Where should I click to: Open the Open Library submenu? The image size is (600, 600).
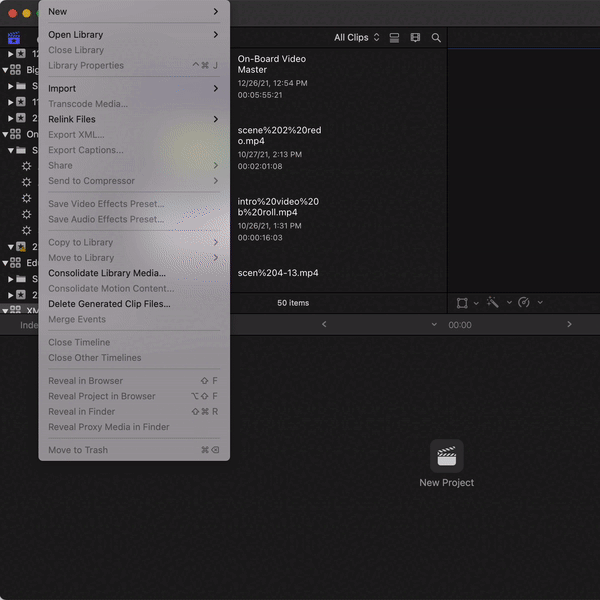pos(134,34)
